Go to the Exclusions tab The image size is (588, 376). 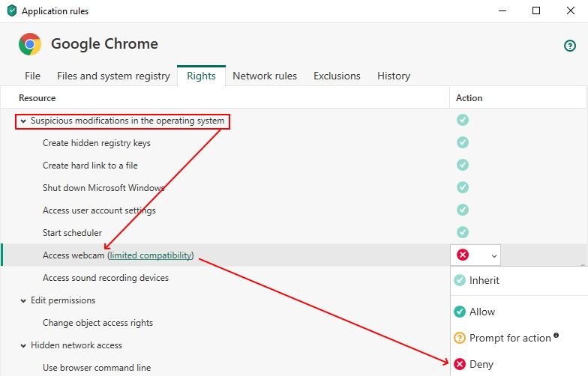337,76
